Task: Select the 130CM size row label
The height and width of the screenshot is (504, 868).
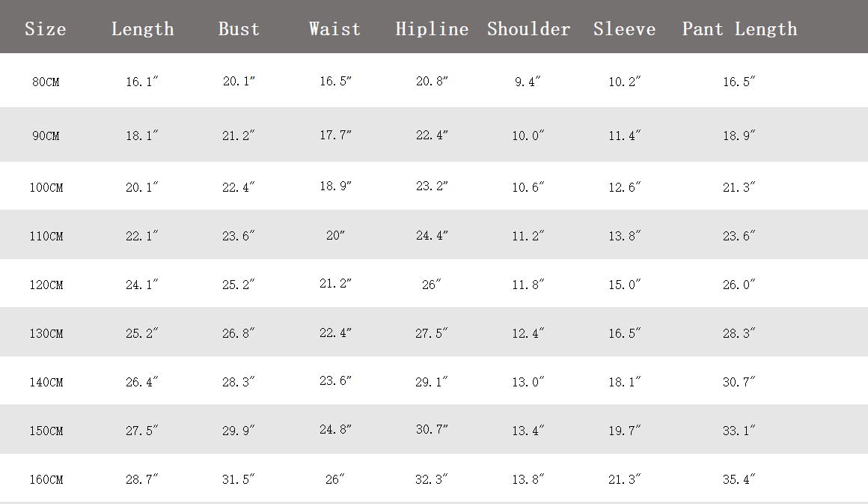Action: [46, 334]
